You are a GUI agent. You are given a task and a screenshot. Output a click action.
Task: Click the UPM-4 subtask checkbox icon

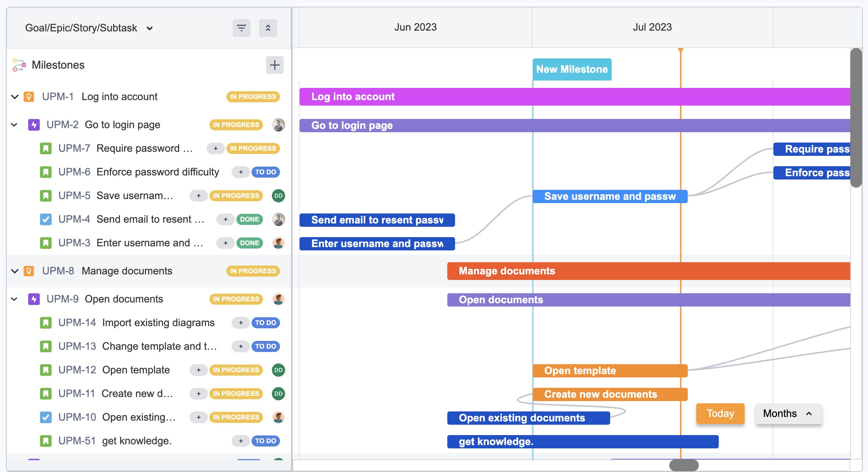click(x=46, y=219)
